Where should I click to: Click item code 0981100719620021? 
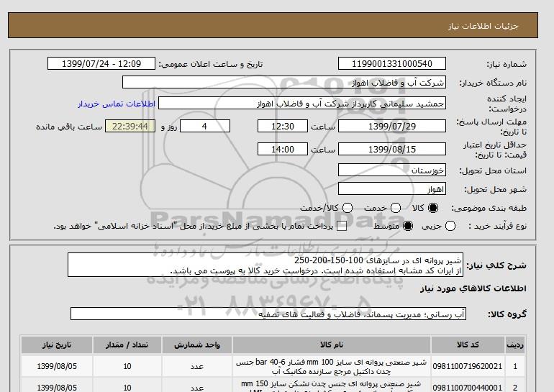click(x=468, y=367)
